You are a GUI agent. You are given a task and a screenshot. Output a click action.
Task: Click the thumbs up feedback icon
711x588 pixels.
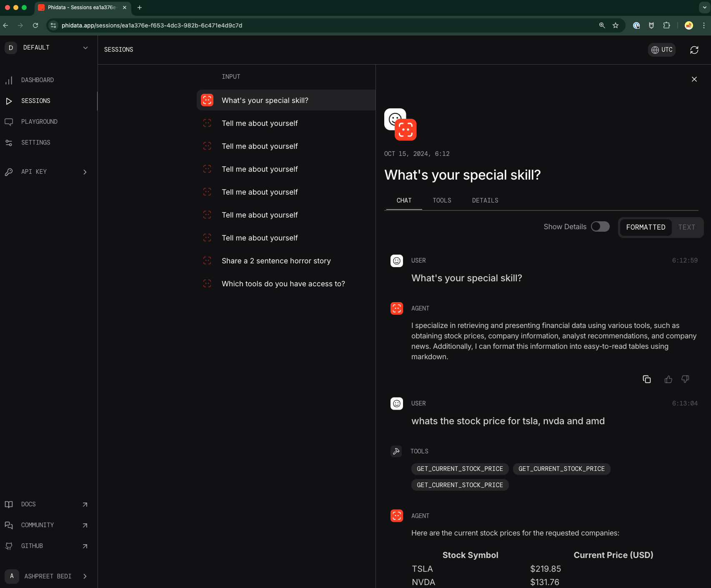click(x=668, y=379)
